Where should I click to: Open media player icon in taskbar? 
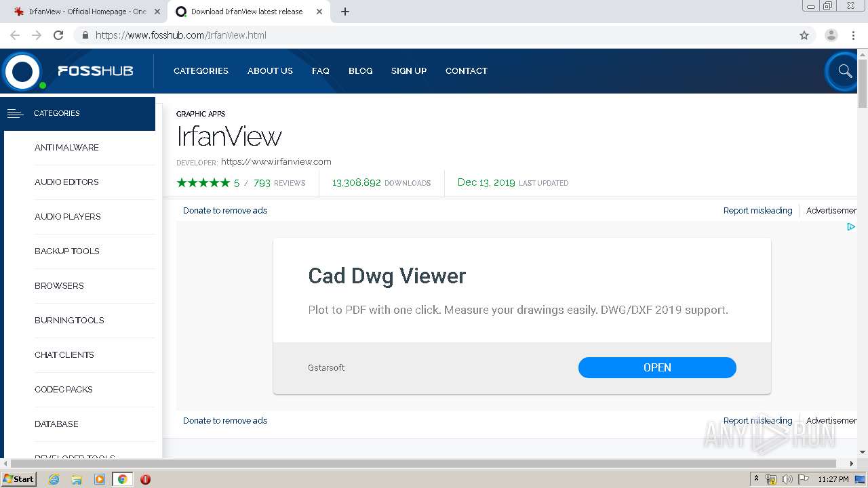(100, 479)
